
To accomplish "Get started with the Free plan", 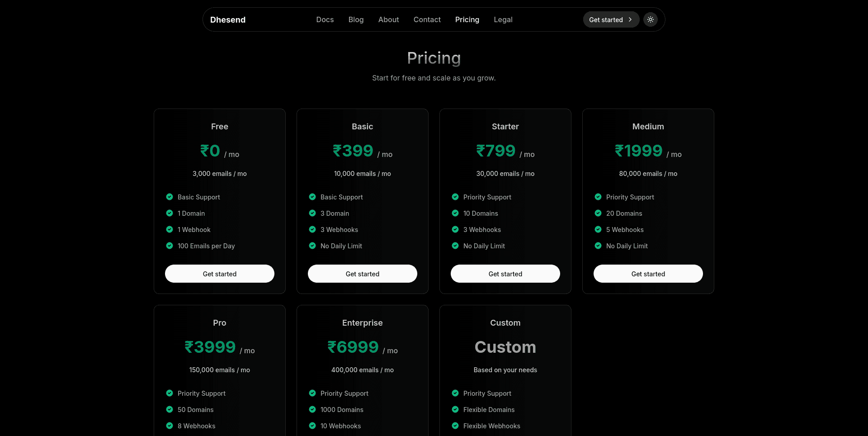I will (x=219, y=274).
